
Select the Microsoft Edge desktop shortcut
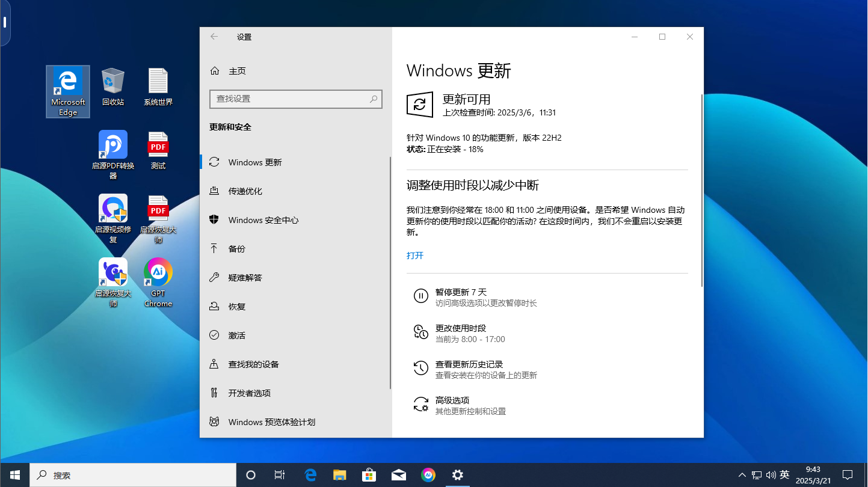click(x=68, y=91)
